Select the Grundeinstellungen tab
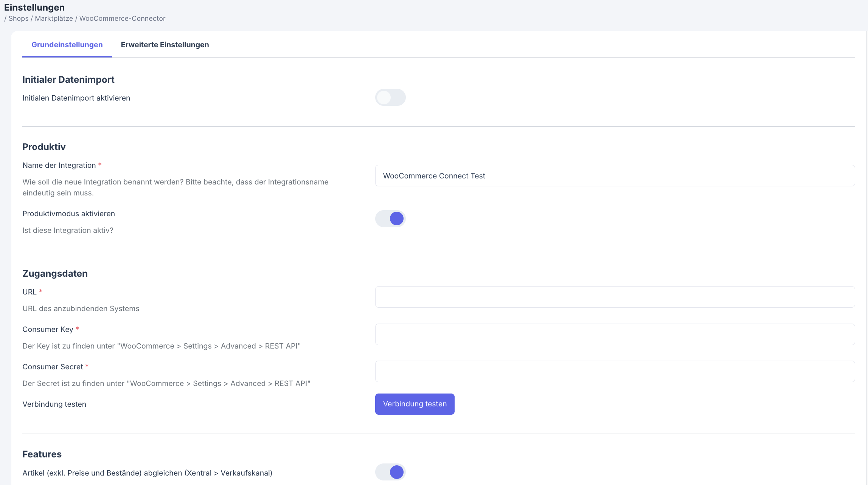The height and width of the screenshot is (485, 868). [67, 45]
